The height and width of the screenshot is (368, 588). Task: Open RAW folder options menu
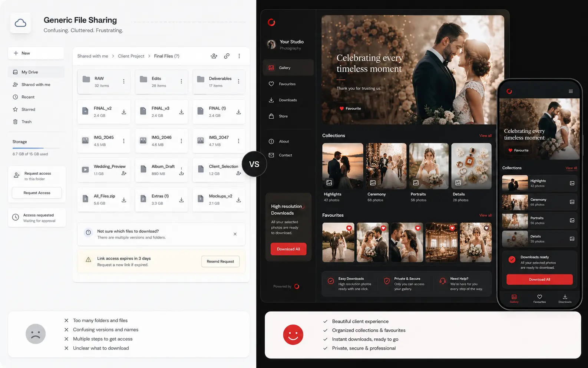(x=124, y=82)
